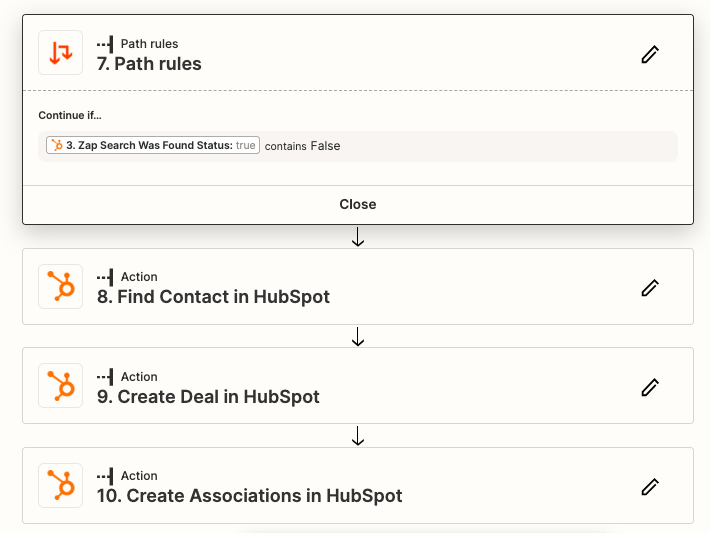Close the Path rules panel

[357, 204]
